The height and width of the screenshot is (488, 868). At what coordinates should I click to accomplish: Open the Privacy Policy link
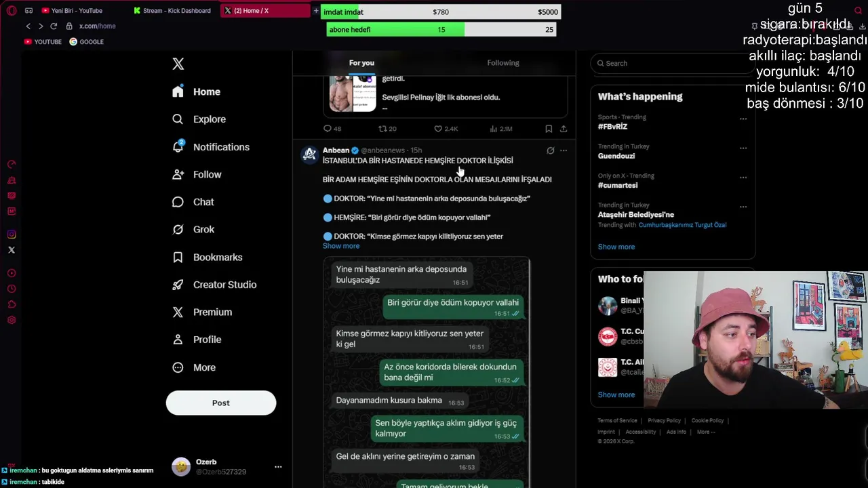664,421
